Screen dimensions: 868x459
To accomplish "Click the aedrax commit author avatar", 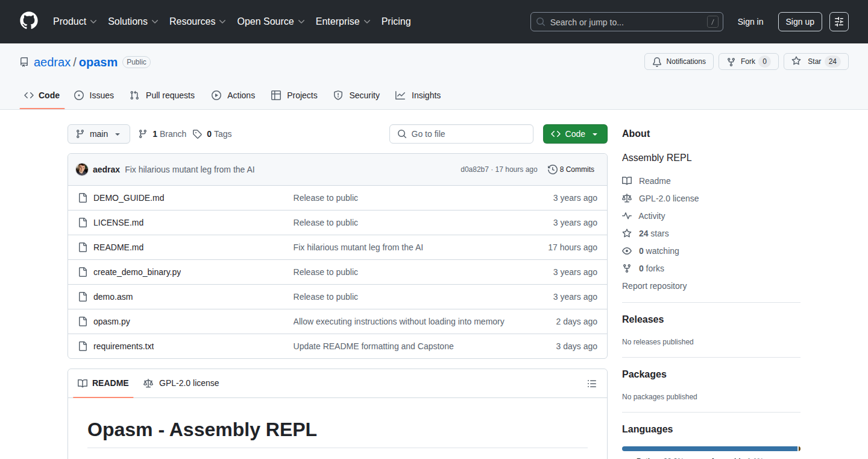I will (x=82, y=169).
